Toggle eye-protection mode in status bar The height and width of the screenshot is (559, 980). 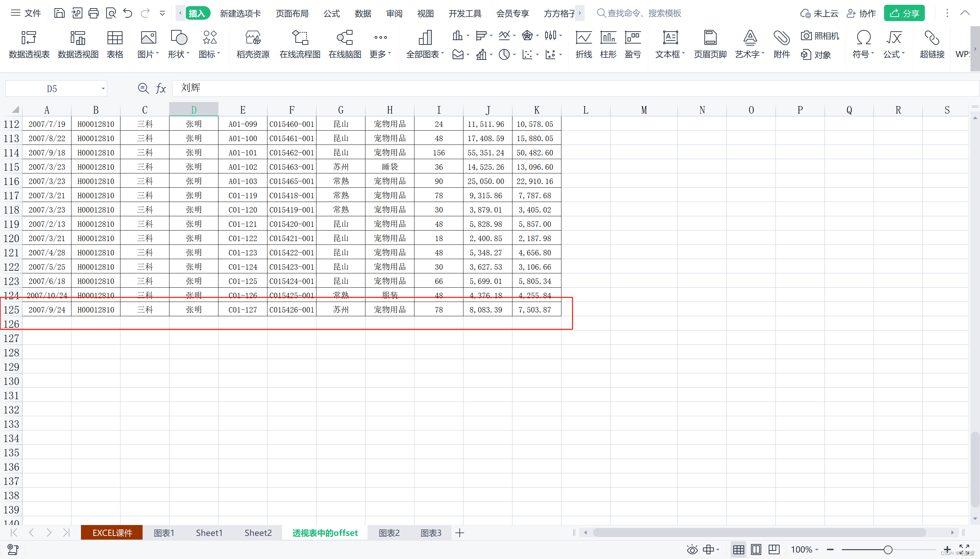[x=692, y=550]
